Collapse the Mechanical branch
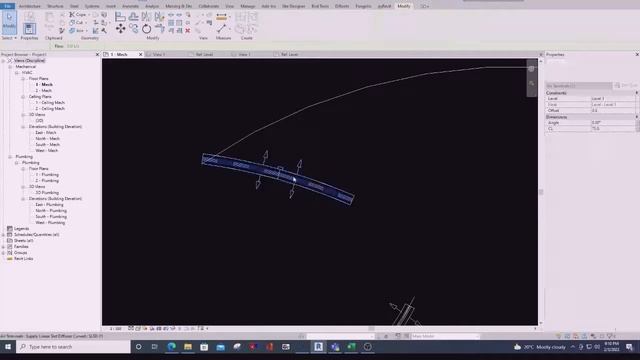The width and height of the screenshot is (640, 360). [10, 67]
